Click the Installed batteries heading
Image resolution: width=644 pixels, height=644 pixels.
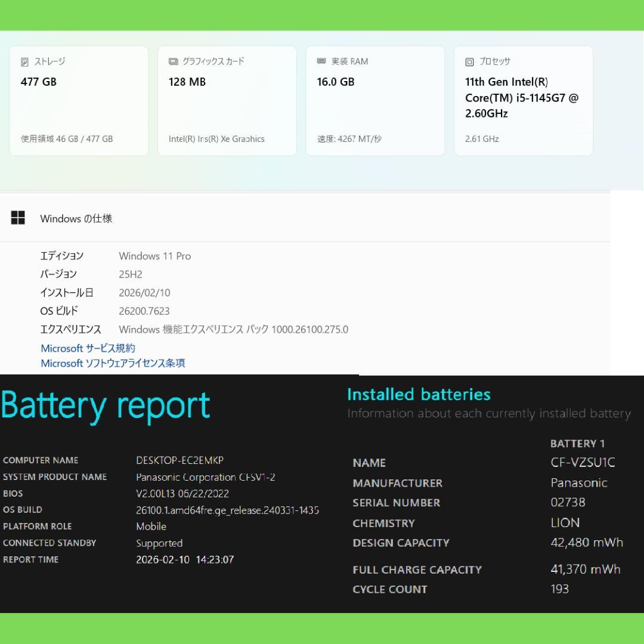(419, 394)
